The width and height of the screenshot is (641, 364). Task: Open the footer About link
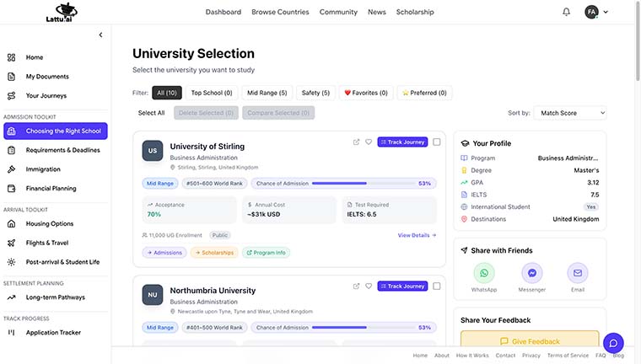pyautogui.click(x=441, y=356)
